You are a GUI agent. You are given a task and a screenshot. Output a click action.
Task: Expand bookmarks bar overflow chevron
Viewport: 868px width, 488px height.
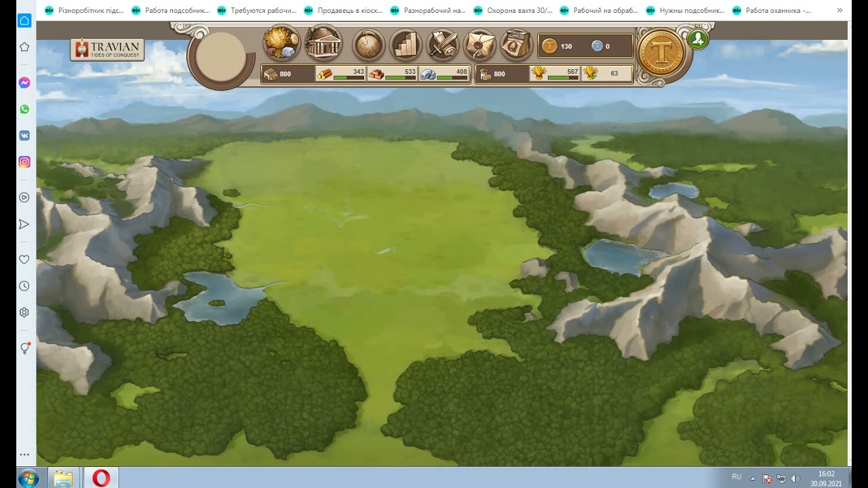coord(840,10)
